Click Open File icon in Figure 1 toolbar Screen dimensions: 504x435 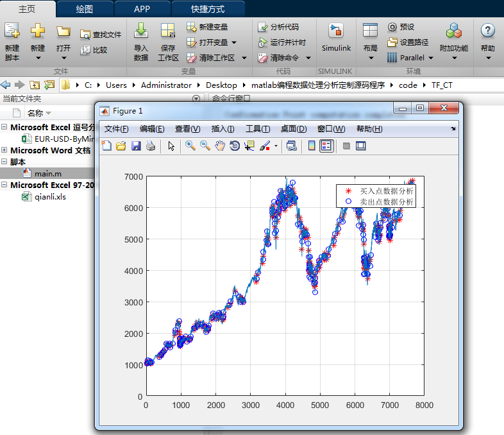[121, 146]
